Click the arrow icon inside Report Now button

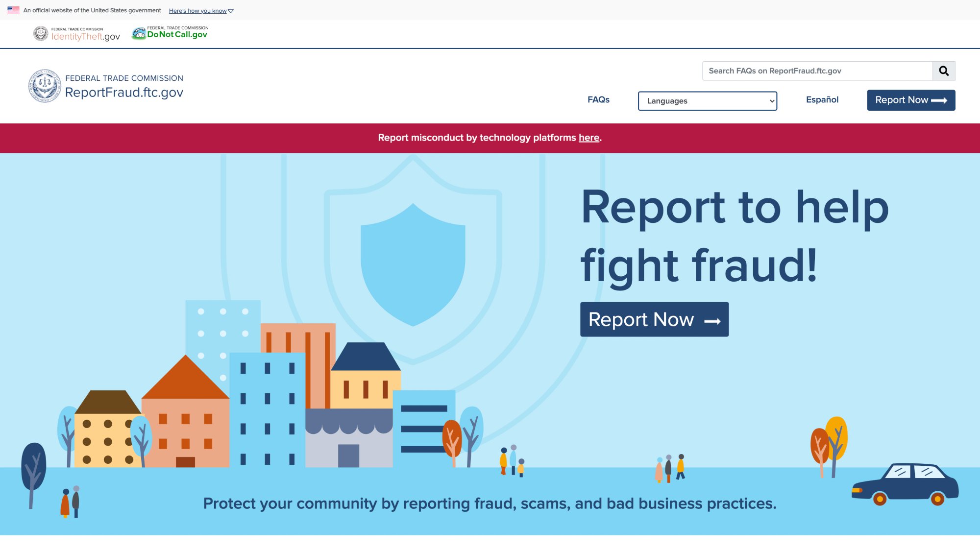click(x=942, y=100)
